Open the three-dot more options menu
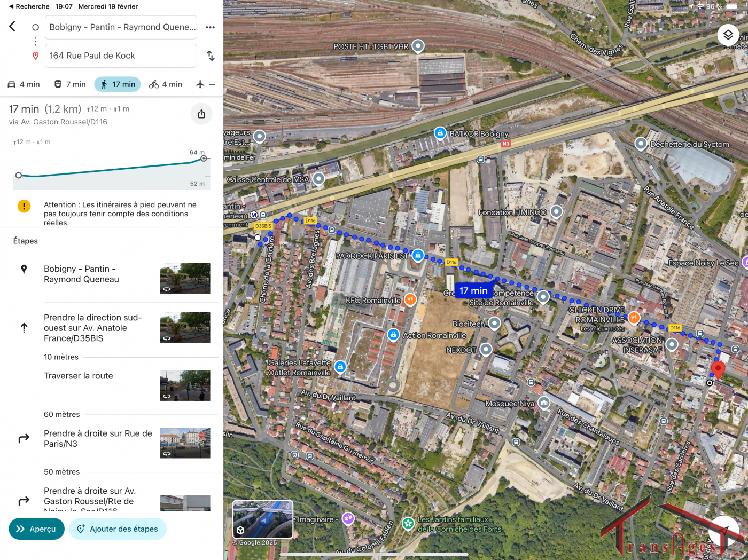Screen dimensions: 748x560 click(x=211, y=27)
